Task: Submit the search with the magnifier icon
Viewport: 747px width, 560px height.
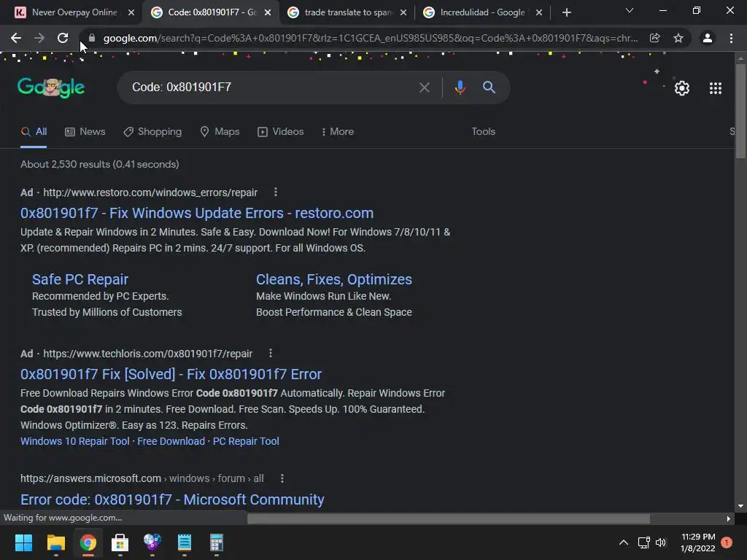Action: pos(489,87)
